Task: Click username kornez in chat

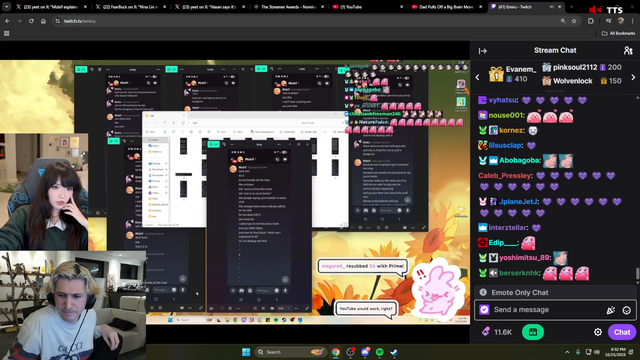Action: (511, 130)
